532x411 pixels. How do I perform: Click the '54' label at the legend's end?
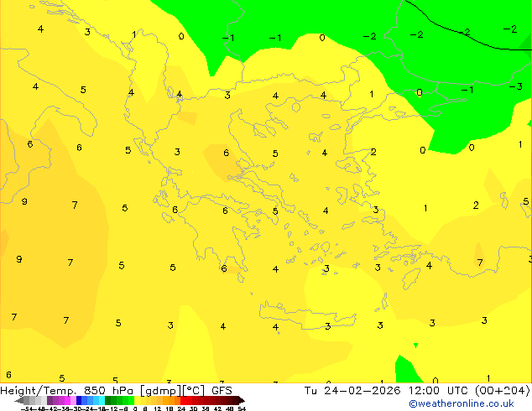242,408
